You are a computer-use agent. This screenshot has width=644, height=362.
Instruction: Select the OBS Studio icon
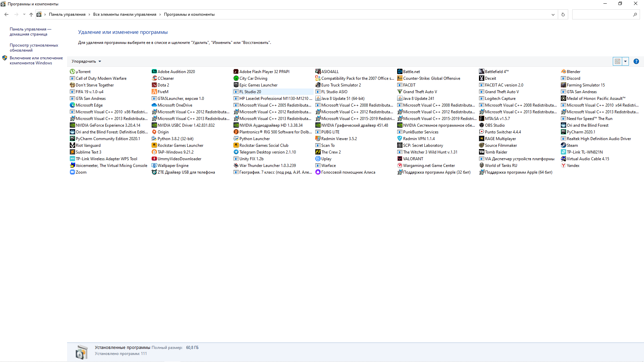[481, 125]
